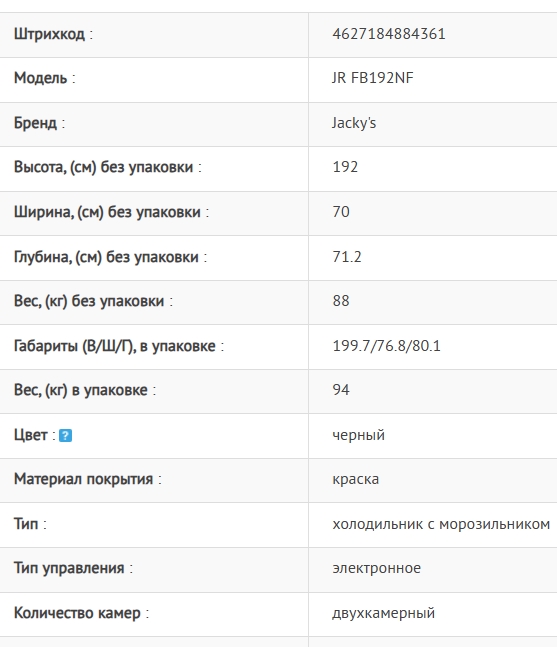Click the type value холодильник с морозильником
Image resolution: width=557 pixels, height=647 pixels.
pyautogui.click(x=441, y=524)
